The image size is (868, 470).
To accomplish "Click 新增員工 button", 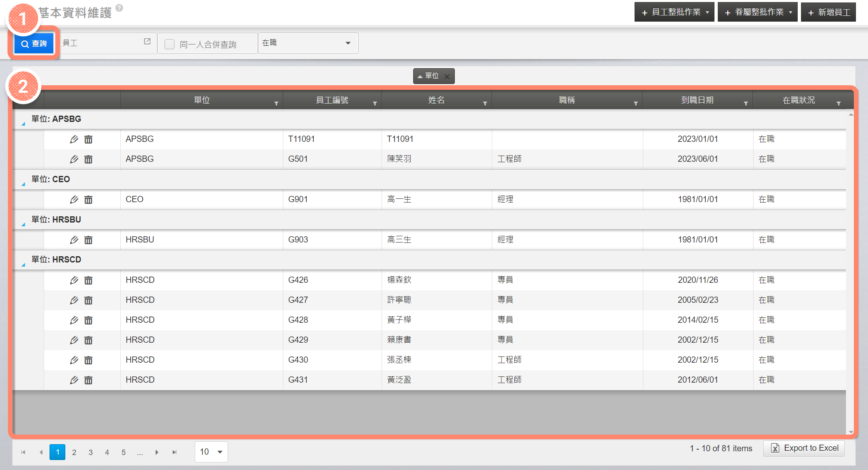I will click(828, 12).
